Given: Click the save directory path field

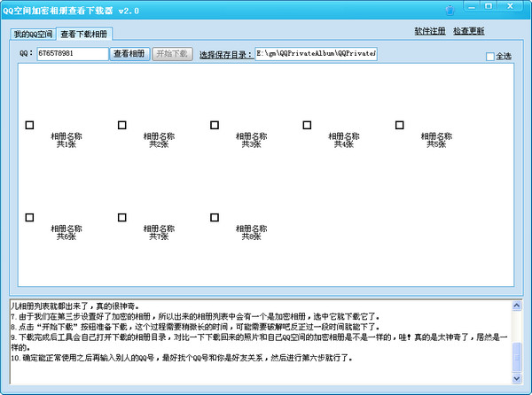Looking at the screenshot, I should pyautogui.click(x=316, y=54).
